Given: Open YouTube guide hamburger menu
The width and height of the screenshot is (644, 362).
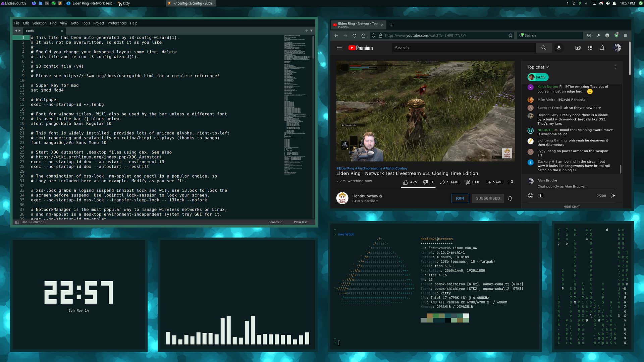Looking at the screenshot, I should click(339, 48).
